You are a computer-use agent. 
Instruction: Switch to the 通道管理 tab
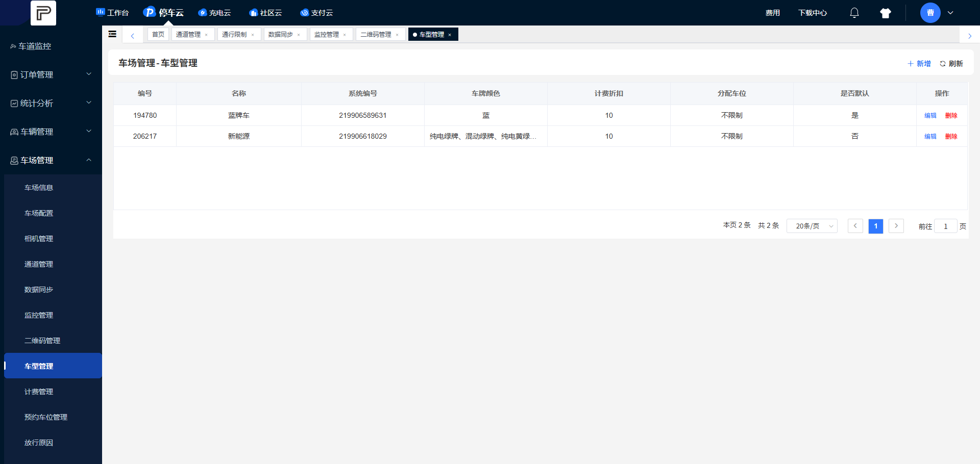tap(188, 34)
